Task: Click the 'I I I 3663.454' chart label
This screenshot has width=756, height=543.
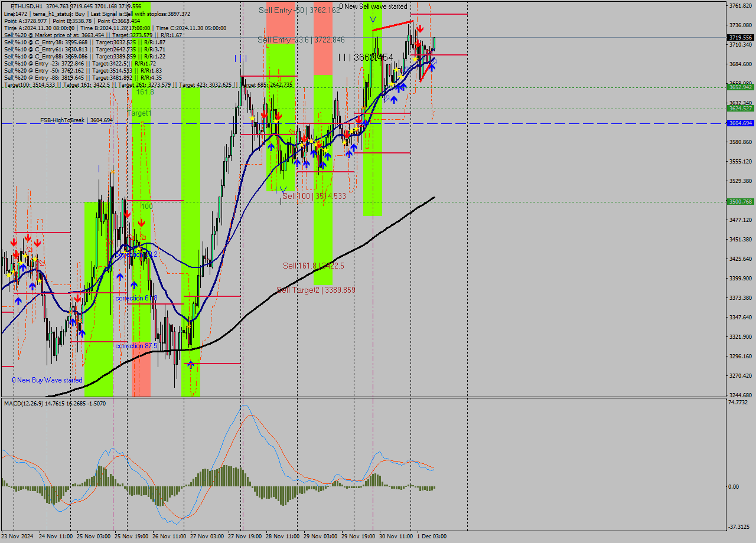Action: coord(366,57)
